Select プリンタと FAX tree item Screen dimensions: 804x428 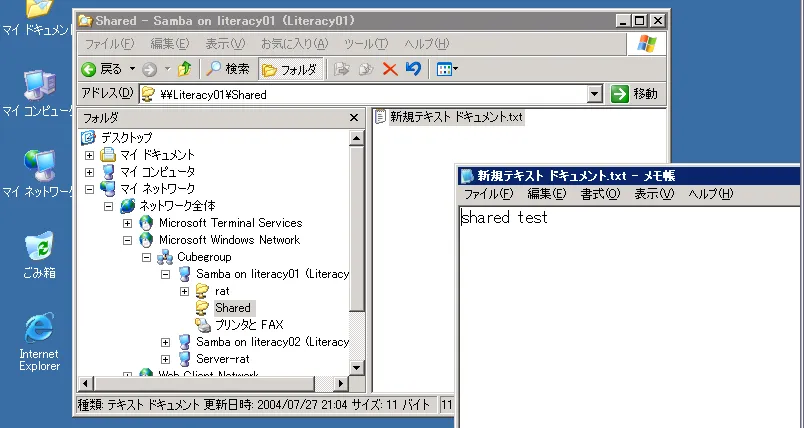tap(249, 325)
